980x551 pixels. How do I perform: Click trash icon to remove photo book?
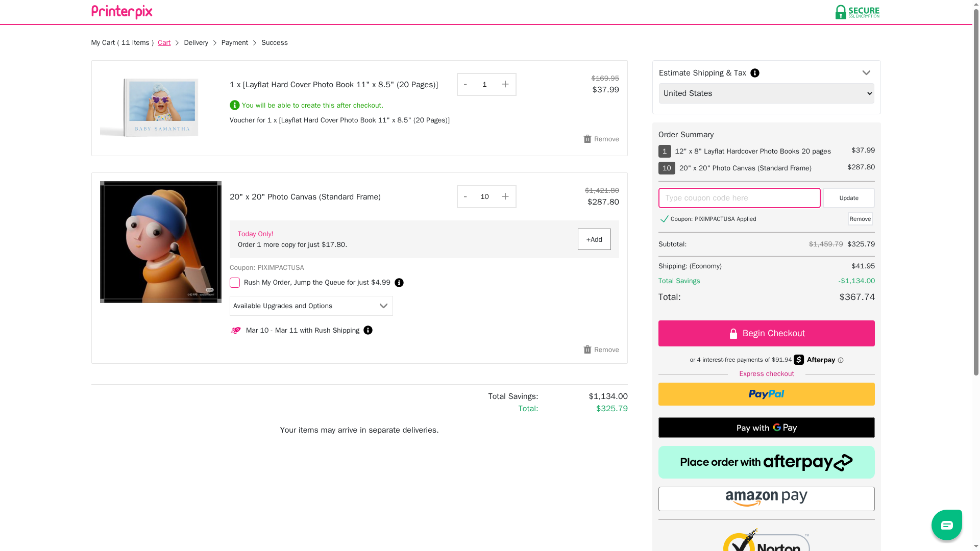click(587, 139)
